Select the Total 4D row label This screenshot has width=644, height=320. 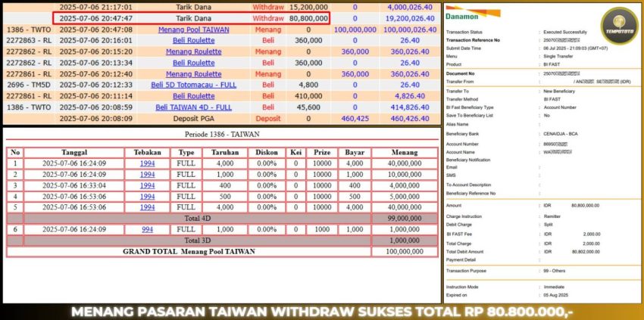(197, 219)
